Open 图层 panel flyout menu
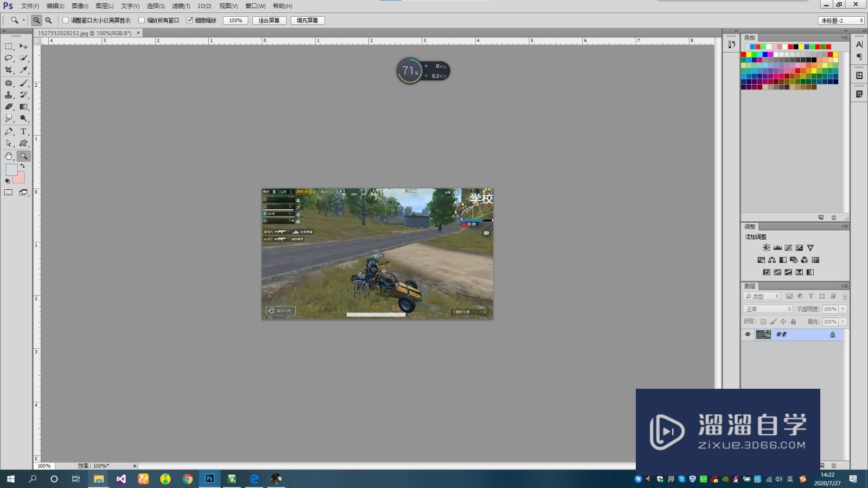The image size is (868, 488). point(845,286)
